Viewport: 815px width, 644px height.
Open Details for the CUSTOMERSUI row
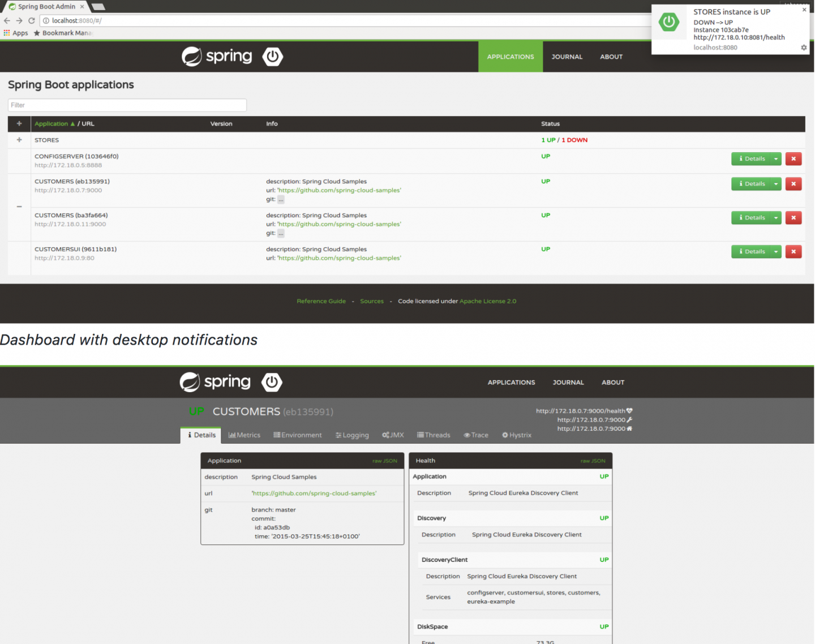pyautogui.click(x=751, y=252)
